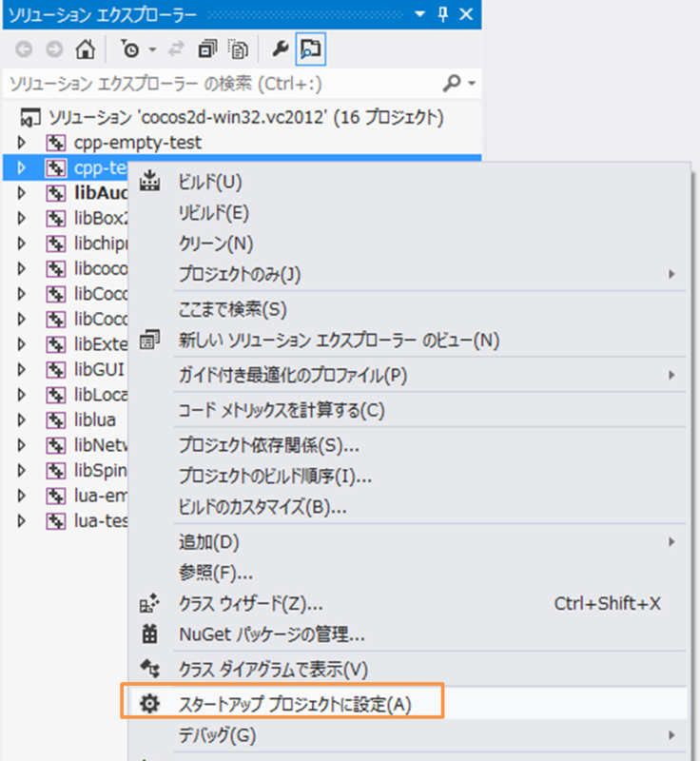700x761 pixels.
Task: Expand the liblua project node
Action: 21,420
